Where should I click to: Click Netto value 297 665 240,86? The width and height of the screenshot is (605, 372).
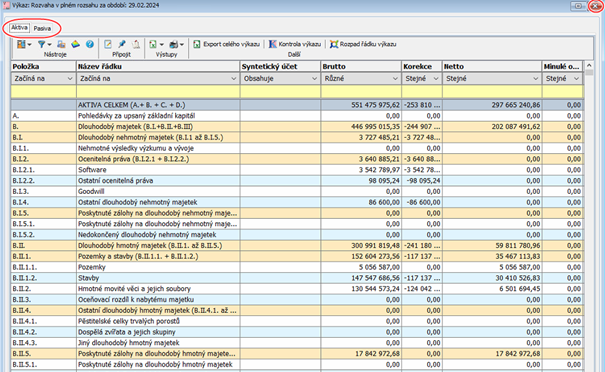point(516,105)
